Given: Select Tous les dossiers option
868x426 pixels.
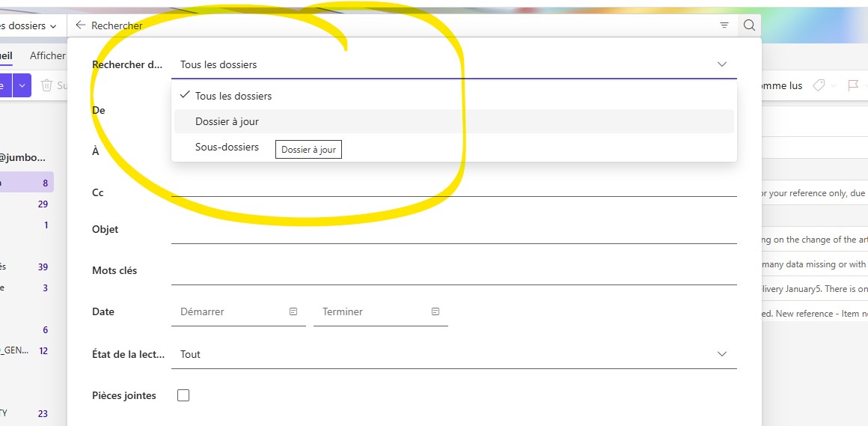Looking at the screenshot, I should [x=454, y=96].
